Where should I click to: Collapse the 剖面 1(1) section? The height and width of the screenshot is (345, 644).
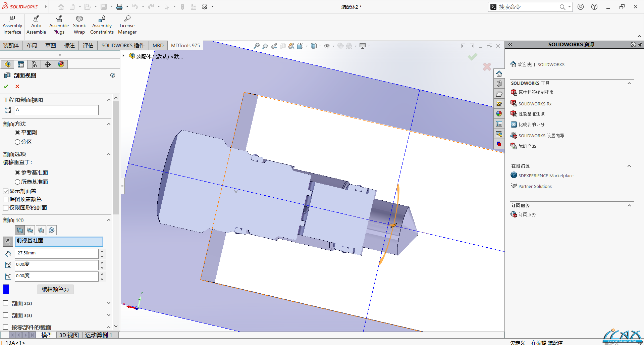[x=108, y=220]
